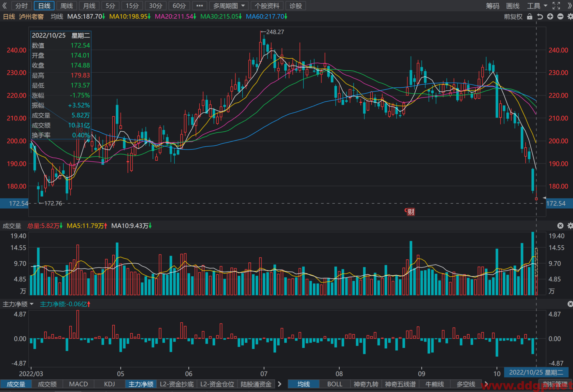Click the 2022/10/25 date marker on timeline
The height and width of the screenshot is (392, 573).
click(536, 372)
